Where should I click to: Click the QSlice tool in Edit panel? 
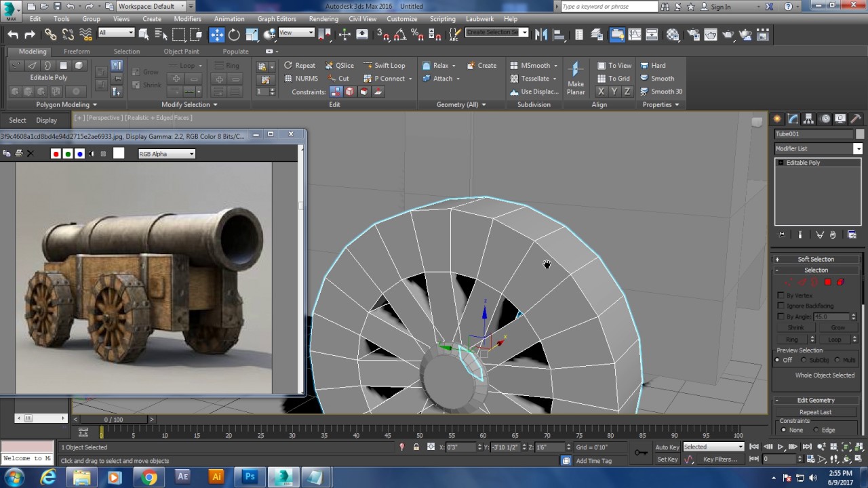coord(338,66)
